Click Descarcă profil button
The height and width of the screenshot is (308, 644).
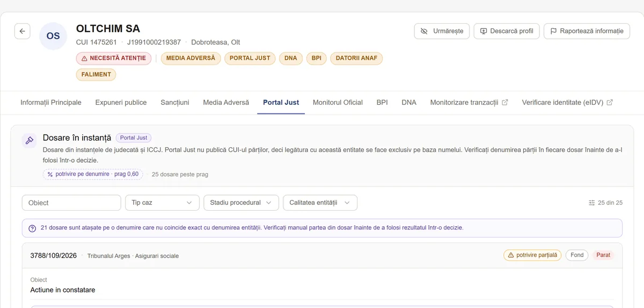tap(507, 31)
